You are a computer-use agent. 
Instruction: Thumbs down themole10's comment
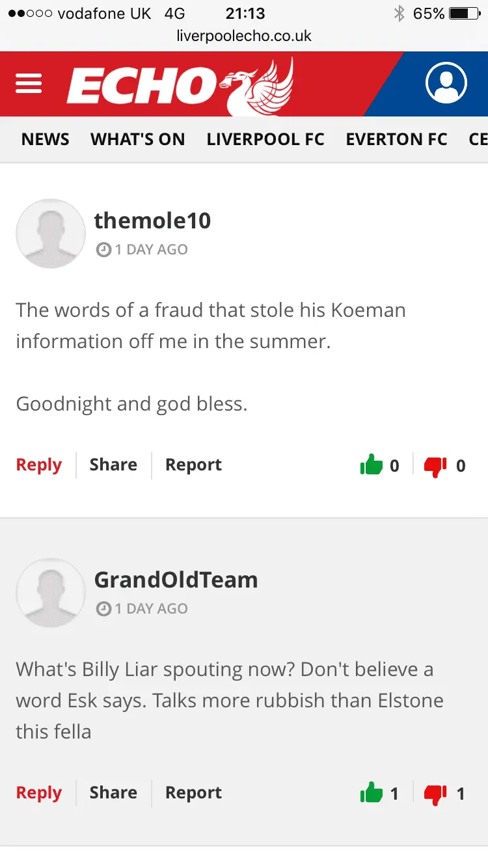(x=435, y=465)
